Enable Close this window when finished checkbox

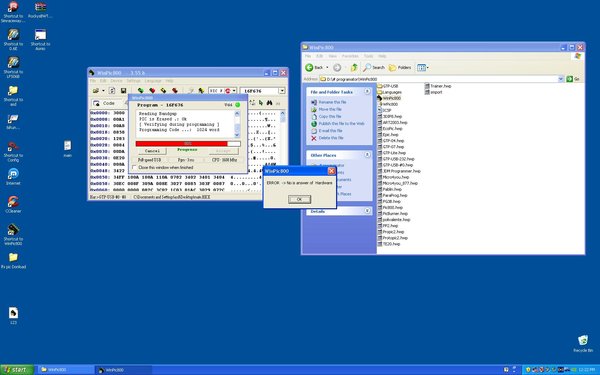click(134, 167)
